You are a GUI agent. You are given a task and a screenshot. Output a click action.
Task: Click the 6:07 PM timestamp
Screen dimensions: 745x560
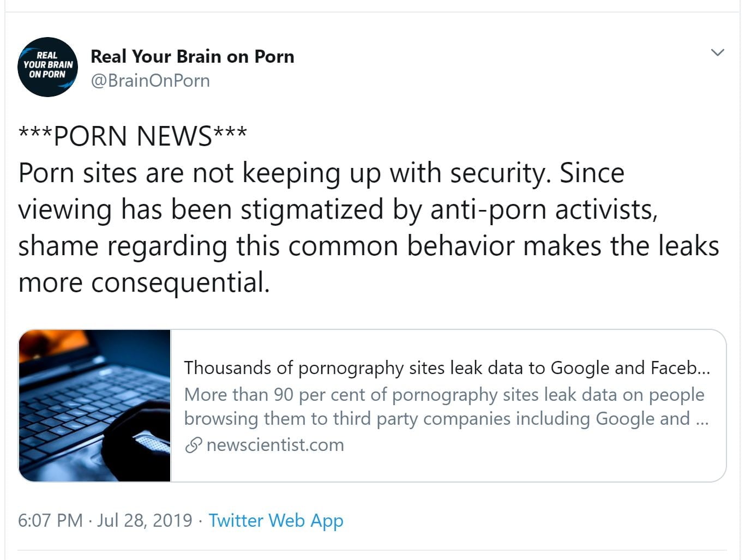50,520
